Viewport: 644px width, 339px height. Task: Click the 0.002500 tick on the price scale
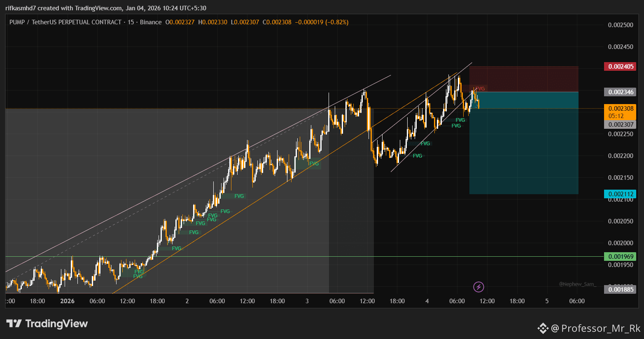click(x=620, y=25)
